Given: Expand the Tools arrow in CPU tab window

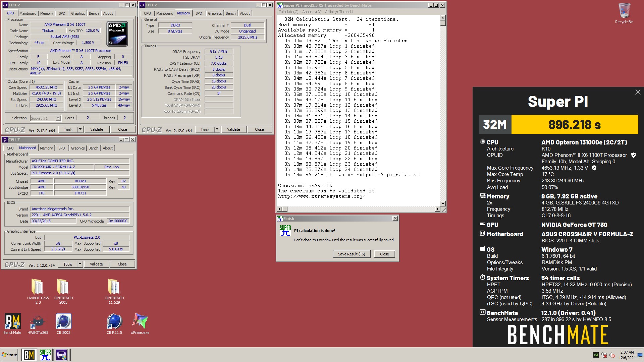Looking at the screenshot, I should click(x=80, y=129).
